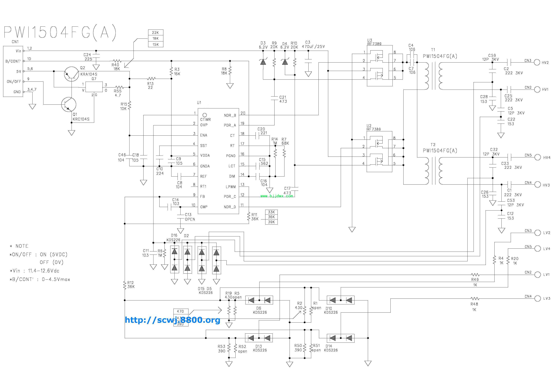Viewport: 553px width, 392px height.
Task: Click the R48 1K resistor symbol
Action: point(475,299)
